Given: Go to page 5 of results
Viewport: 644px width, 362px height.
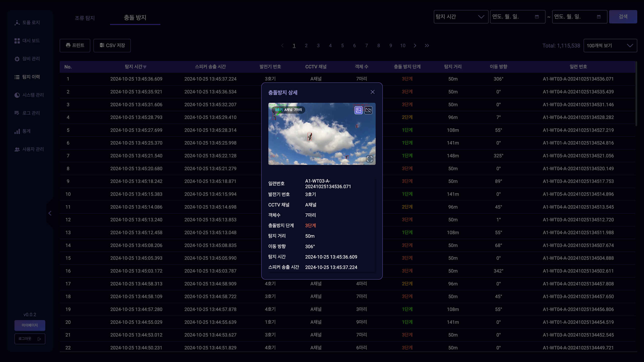Looking at the screenshot, I should coord(342,46).
